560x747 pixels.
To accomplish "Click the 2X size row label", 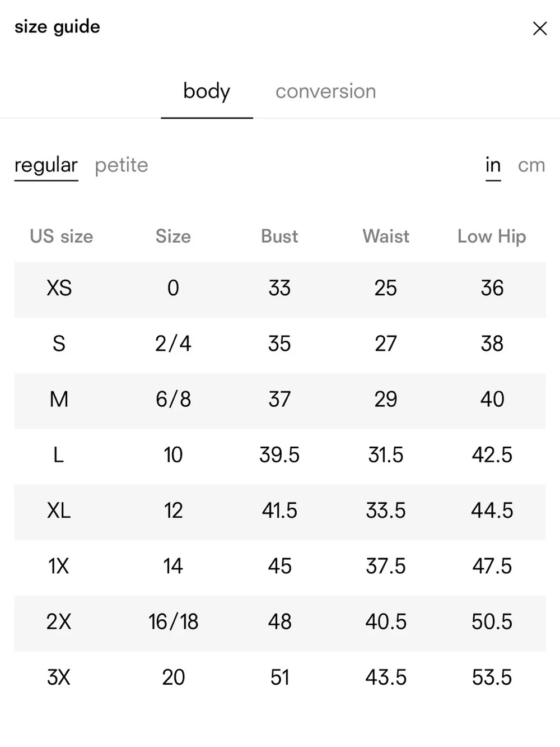I will click(59, 621).
